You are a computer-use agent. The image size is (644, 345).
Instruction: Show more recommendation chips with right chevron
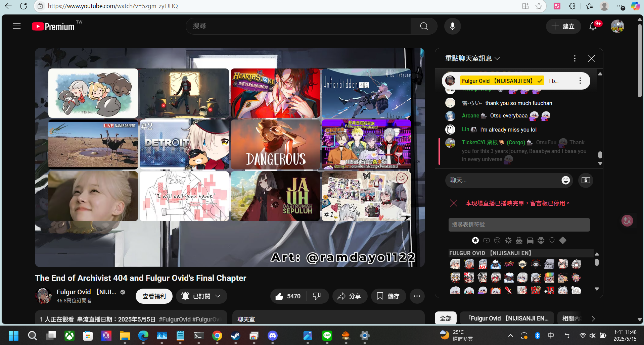click(x=593, y=319)
